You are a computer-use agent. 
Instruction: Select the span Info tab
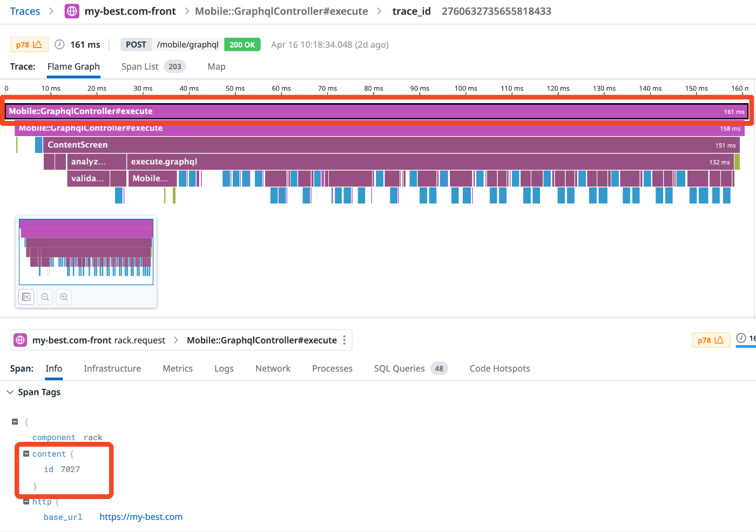54,368
